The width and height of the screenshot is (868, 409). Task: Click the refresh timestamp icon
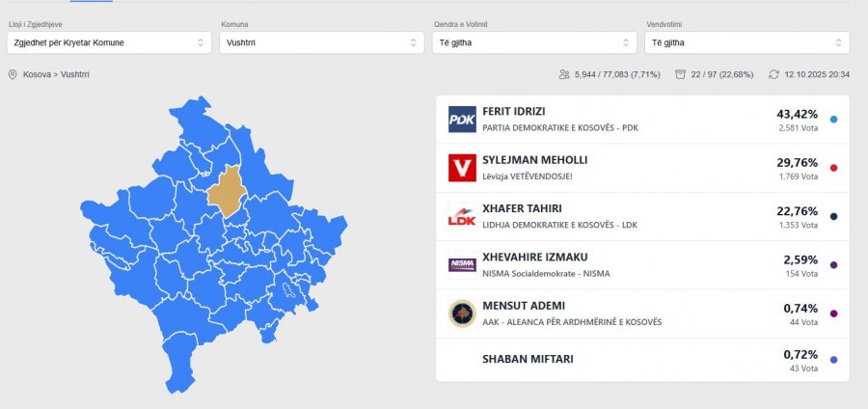[x=773, y=74]
